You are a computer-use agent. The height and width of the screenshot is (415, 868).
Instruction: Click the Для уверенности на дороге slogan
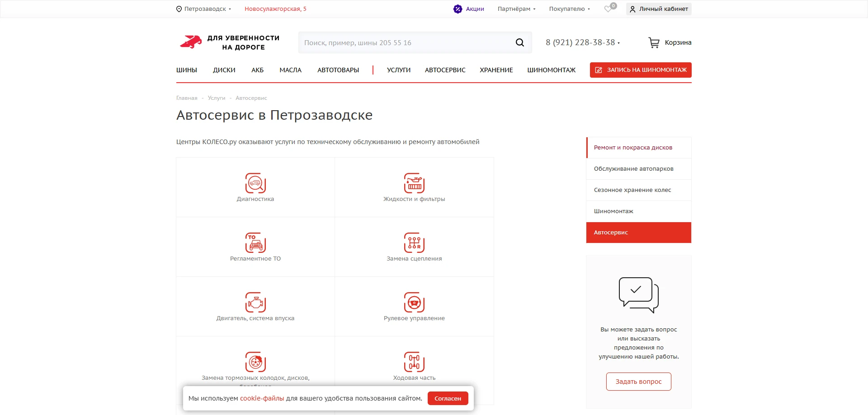pyautogui.click(x=243, y=42)
